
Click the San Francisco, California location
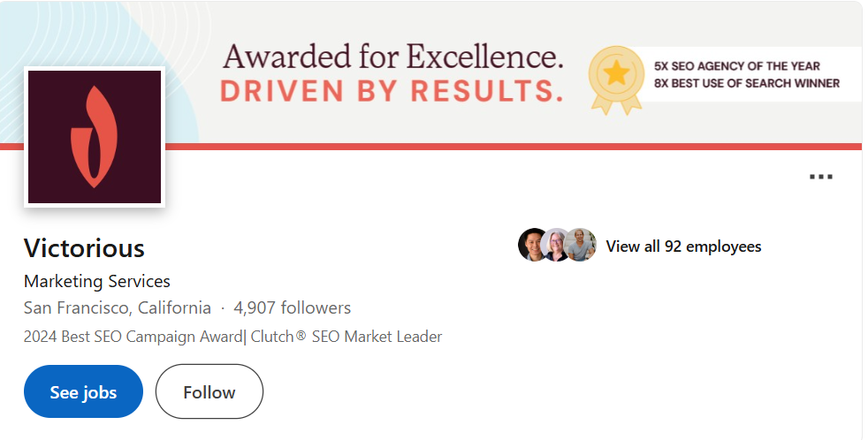[x=118, y=308]
